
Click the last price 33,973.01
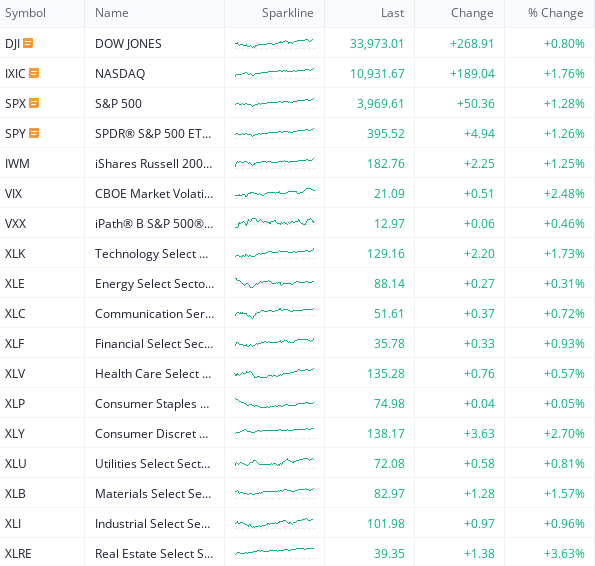click(377, 44)
